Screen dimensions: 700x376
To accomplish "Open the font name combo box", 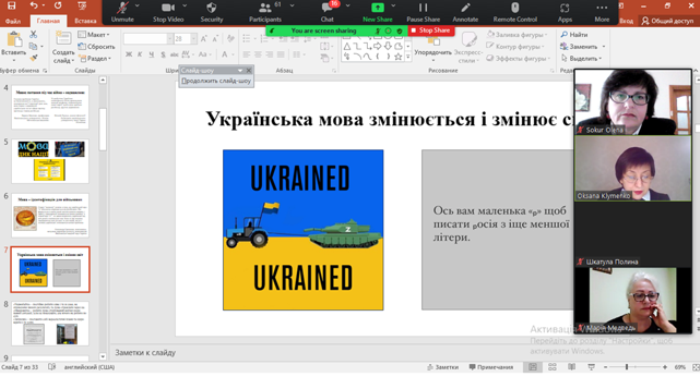I will pyautogui.click(x=148, y=39).
